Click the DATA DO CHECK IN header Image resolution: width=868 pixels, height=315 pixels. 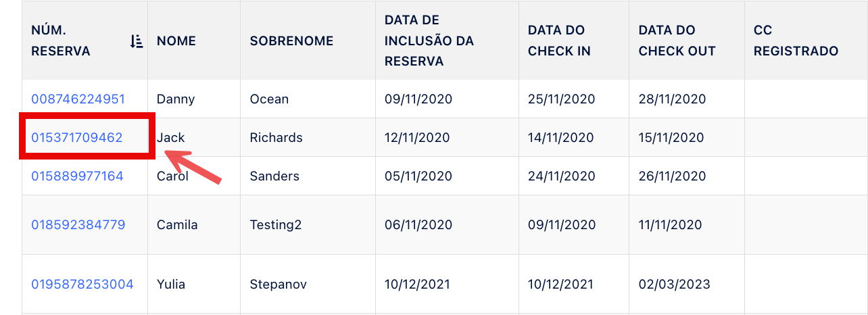(x=556, y=41)
